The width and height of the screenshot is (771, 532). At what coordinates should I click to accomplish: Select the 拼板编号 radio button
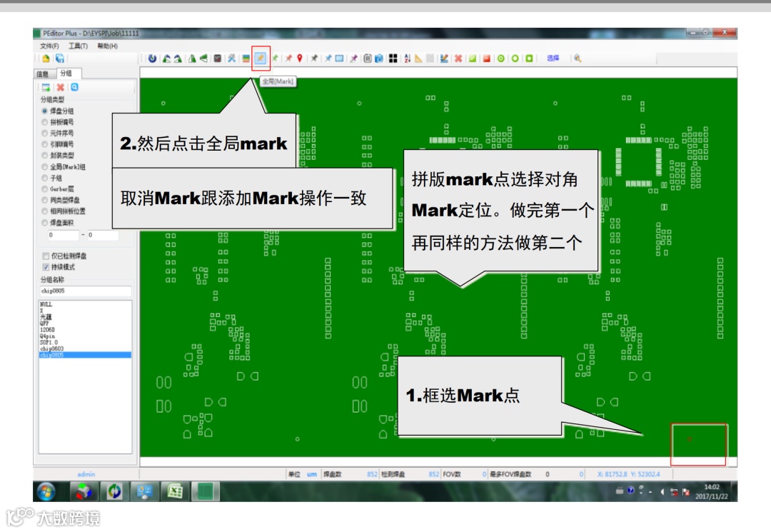coord(45,122)
